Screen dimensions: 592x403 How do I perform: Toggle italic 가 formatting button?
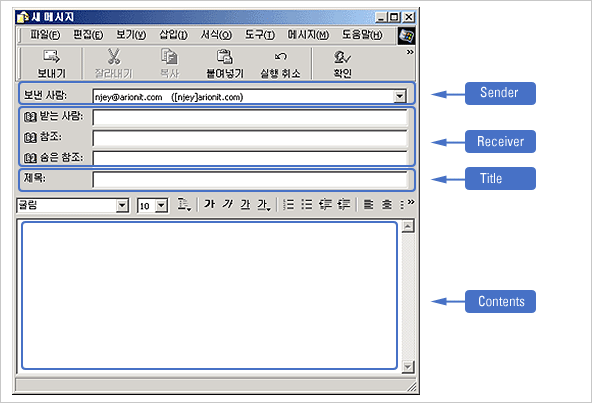(227, 204)
